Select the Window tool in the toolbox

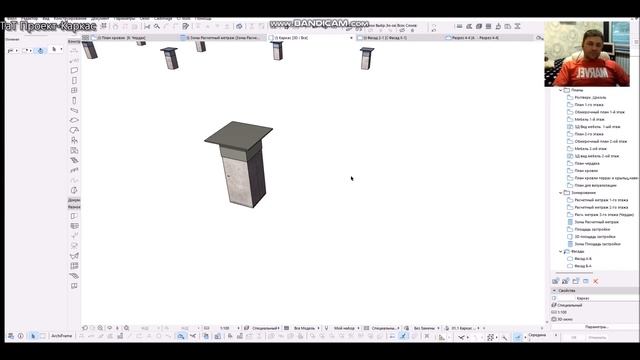[x=74, y=90]
